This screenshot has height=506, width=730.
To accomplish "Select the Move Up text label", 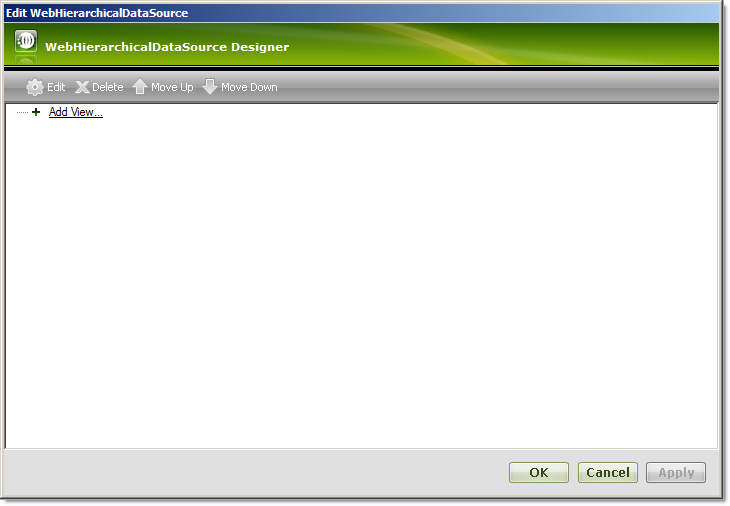I will point(172,87).
